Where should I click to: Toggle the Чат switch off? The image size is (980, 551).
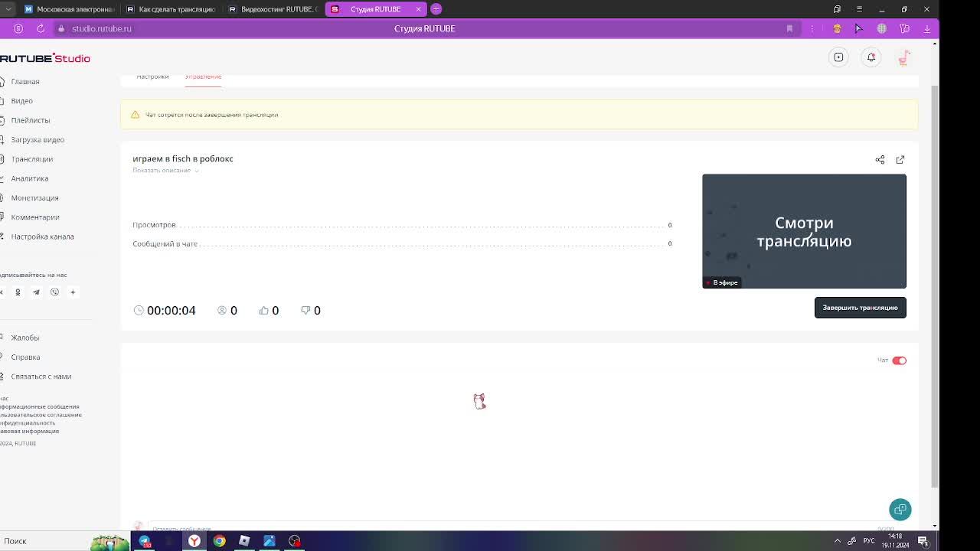(x=899, y=360)
